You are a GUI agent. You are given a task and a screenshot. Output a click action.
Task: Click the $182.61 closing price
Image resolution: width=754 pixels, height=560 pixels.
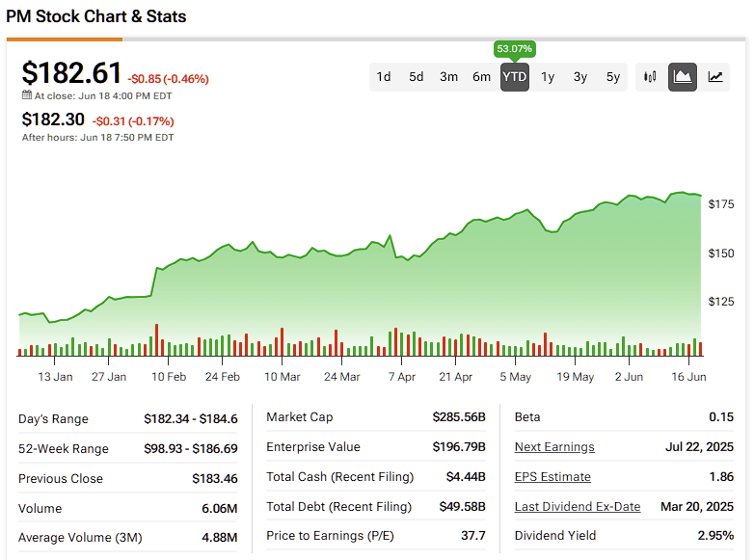pyautogui.click(x=71, y=73)
